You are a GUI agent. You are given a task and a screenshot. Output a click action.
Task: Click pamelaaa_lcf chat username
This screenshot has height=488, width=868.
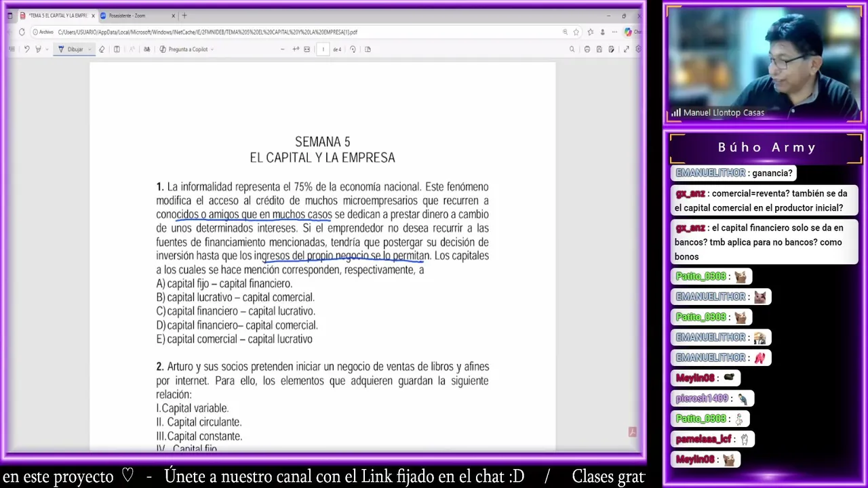703,439
